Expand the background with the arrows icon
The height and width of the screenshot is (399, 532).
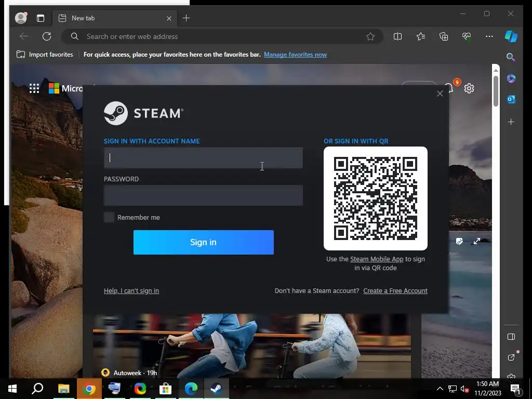(477, 241)
